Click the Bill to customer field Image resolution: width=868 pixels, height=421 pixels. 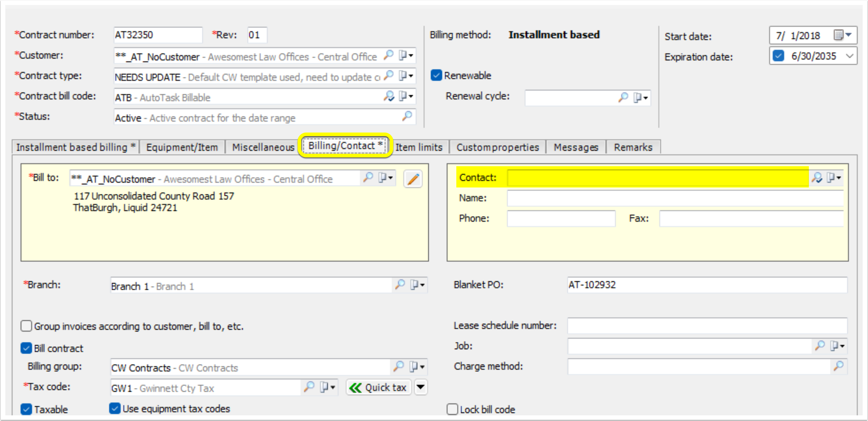point(215,178)
